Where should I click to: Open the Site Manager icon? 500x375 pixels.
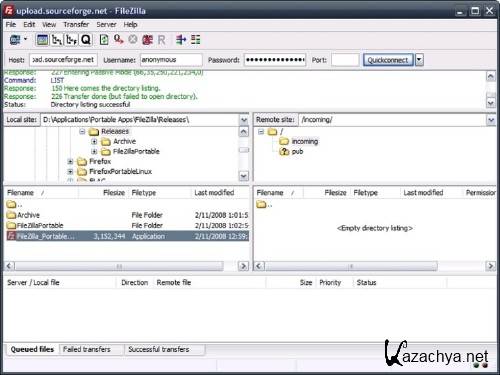pos(15,40)
